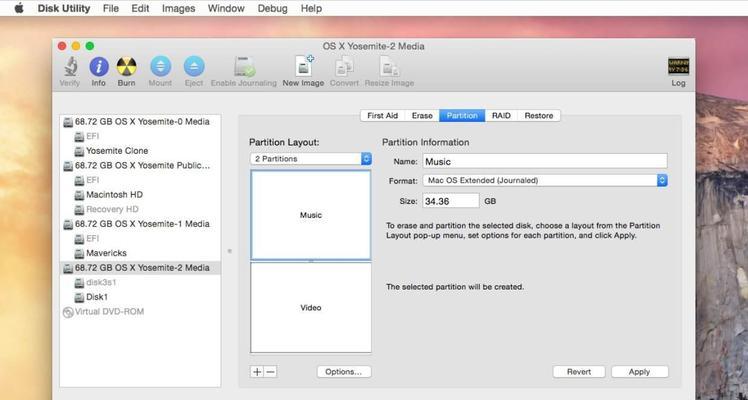Open the Images menu

(x=178, y=8)
